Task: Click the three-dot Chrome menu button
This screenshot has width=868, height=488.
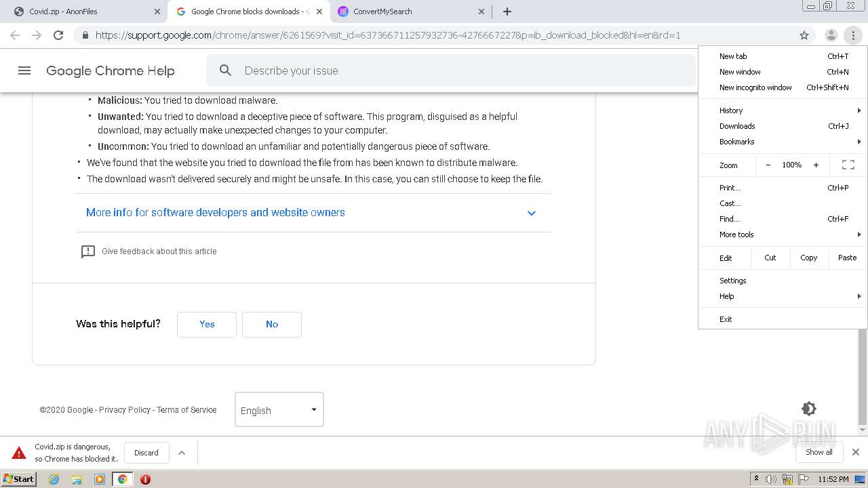Action: point(852,35)
